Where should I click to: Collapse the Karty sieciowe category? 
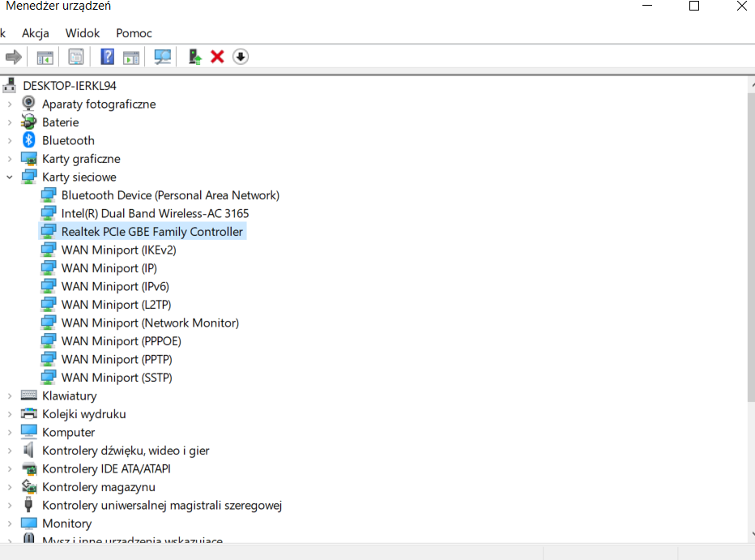(9, 177)
